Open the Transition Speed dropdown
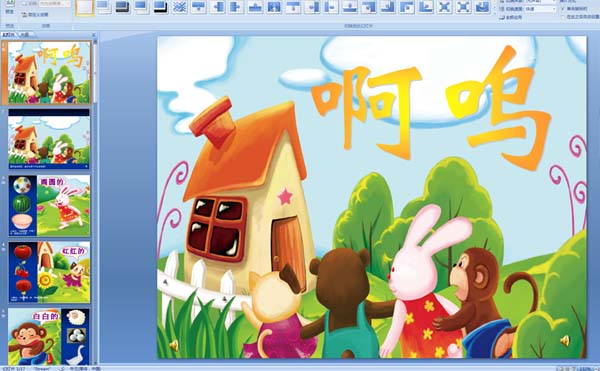Image resolution: width=600 pixels, height=371 pixels. [540, 9]
